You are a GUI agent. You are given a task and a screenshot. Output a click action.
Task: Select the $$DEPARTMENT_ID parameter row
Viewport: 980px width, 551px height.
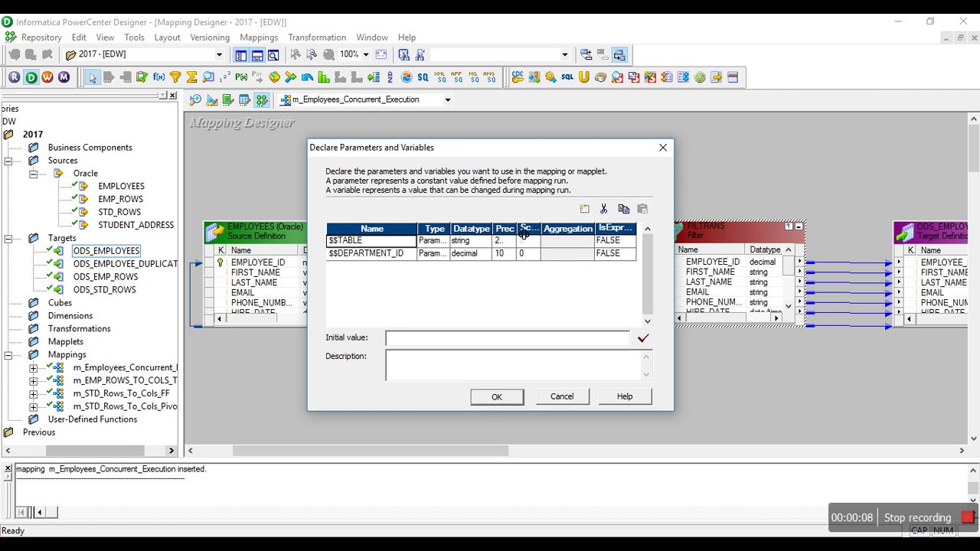pos(481,253)
